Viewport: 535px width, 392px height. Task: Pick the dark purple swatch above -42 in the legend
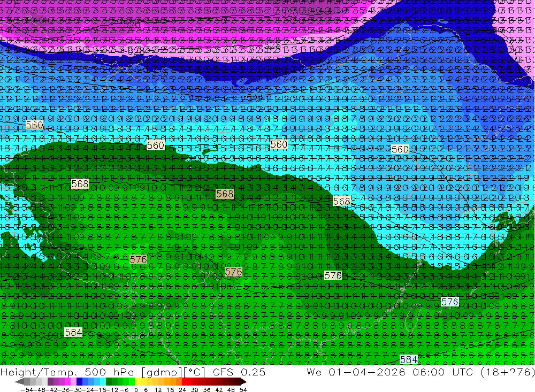50,382
